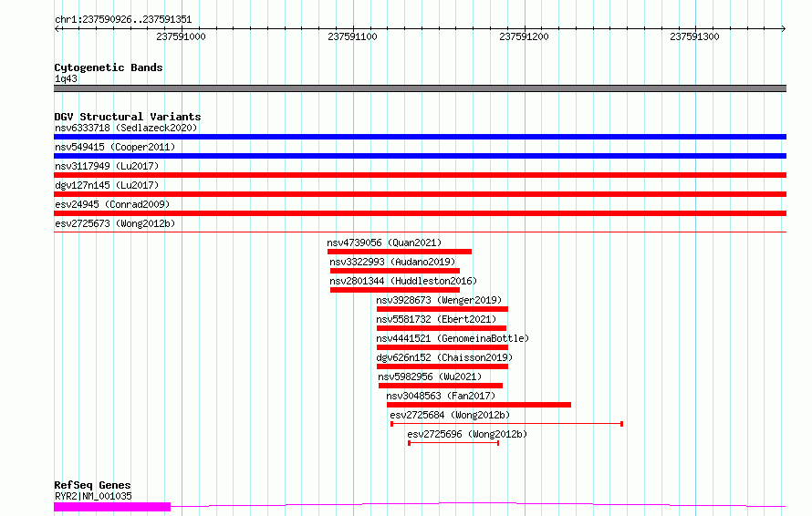The width and height of the screenshot is (812, 516).
Task: Click the RYR2|NM_001035 gene label
Action: (x=93, y=496)
